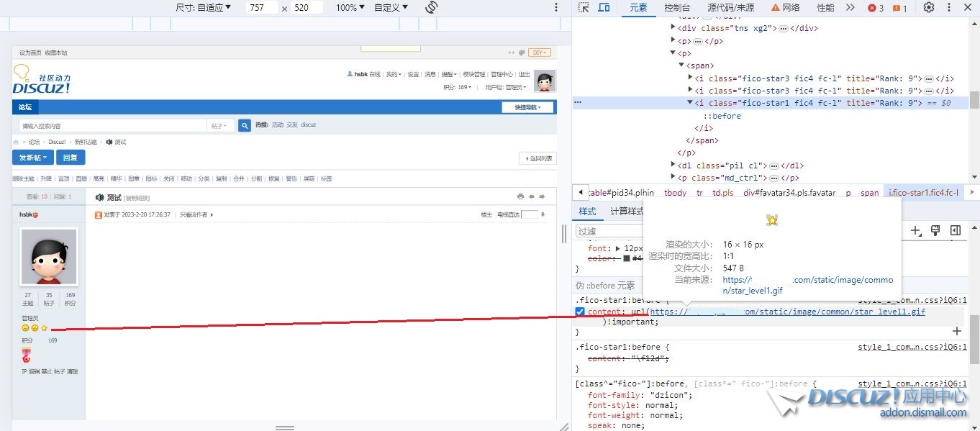Image resolution: width=980 pixels, height=431 pixels.
Task: Click the forum search input field
Action: tap(113, 125)
